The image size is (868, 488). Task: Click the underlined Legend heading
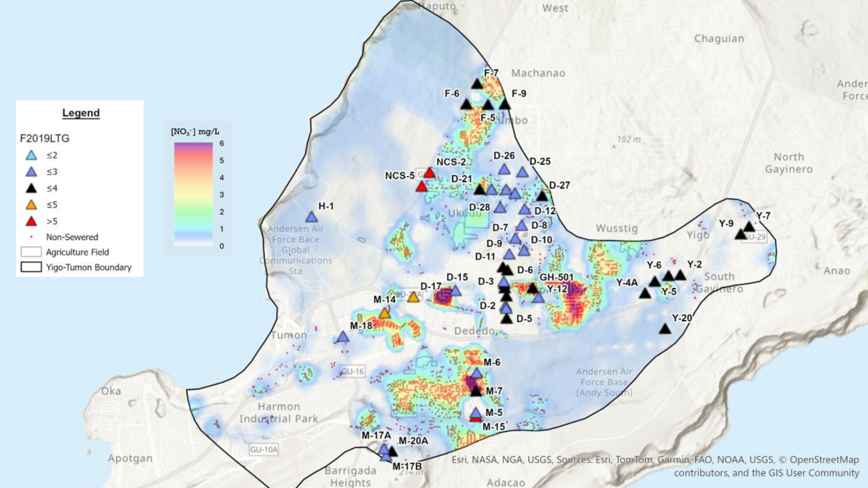coord(81,113)
